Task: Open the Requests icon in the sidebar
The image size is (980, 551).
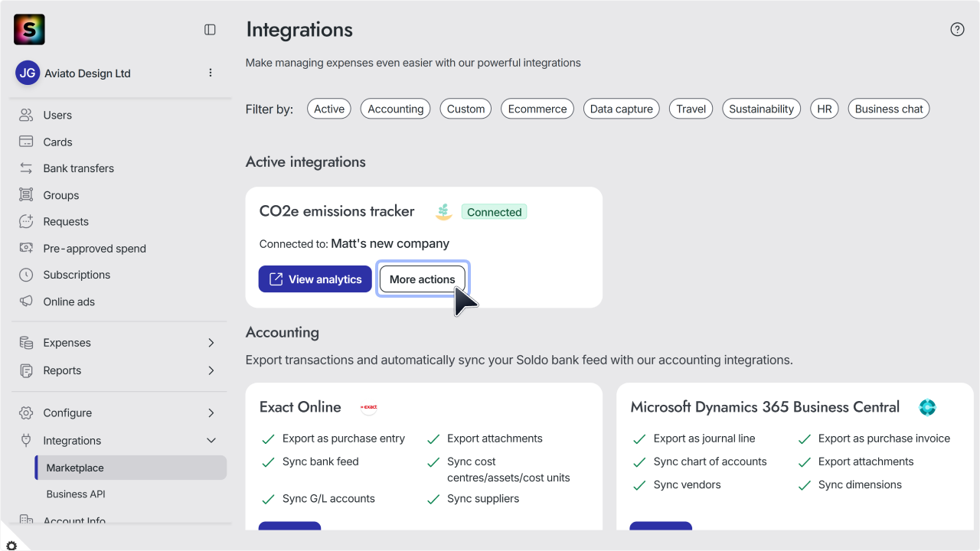Action: (x=26, y=222)
